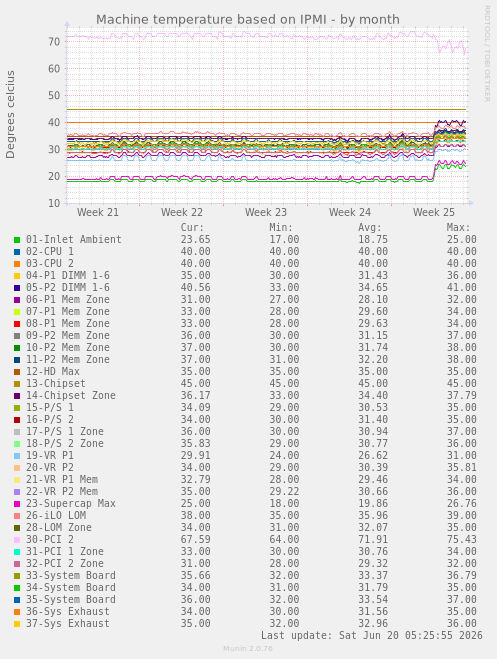The width and height of the screenshot is (497, 659).
Task: Click the 11-P2 Mem Zone label
Action: point(68,359)
